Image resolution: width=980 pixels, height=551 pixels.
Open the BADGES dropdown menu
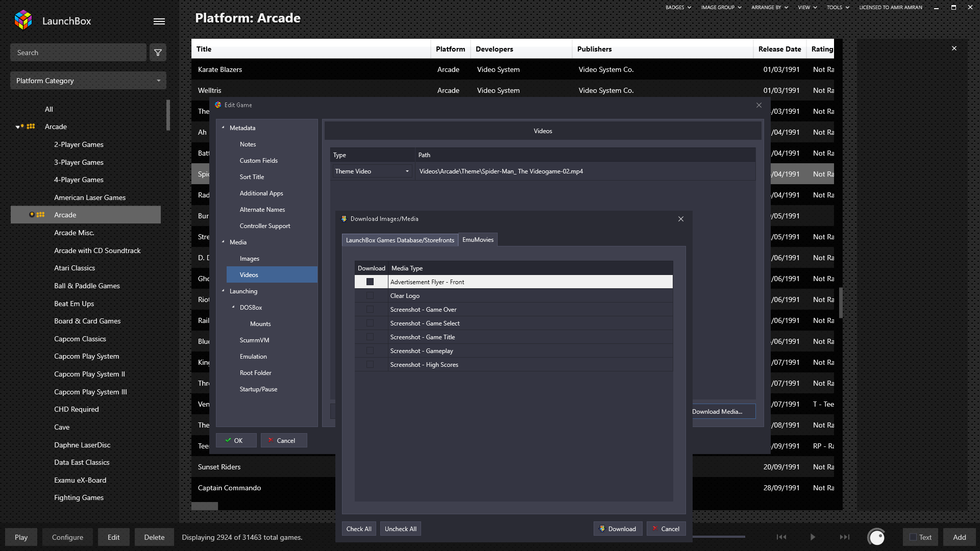pos(678,8)
